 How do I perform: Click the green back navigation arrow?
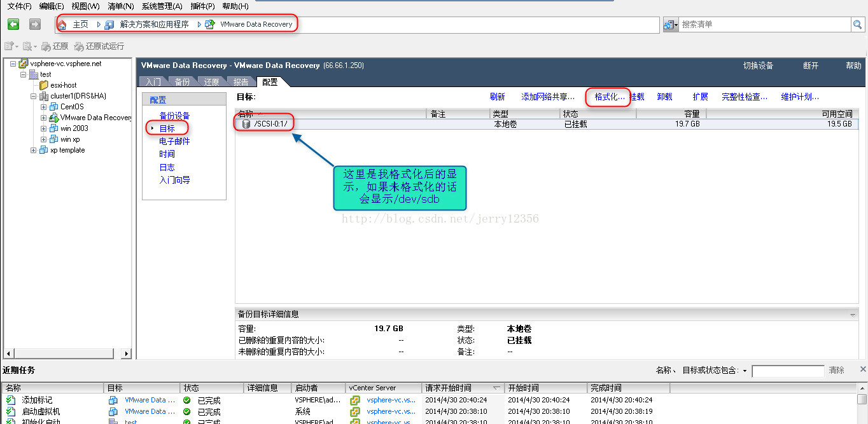pyautogui.click(x=13, y=24)
